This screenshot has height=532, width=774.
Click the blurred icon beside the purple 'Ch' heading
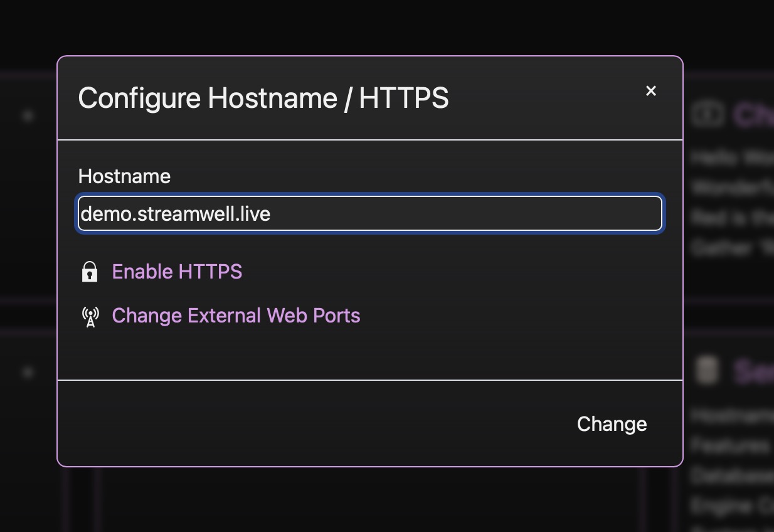pyautogui.click(x=708, y=115)
